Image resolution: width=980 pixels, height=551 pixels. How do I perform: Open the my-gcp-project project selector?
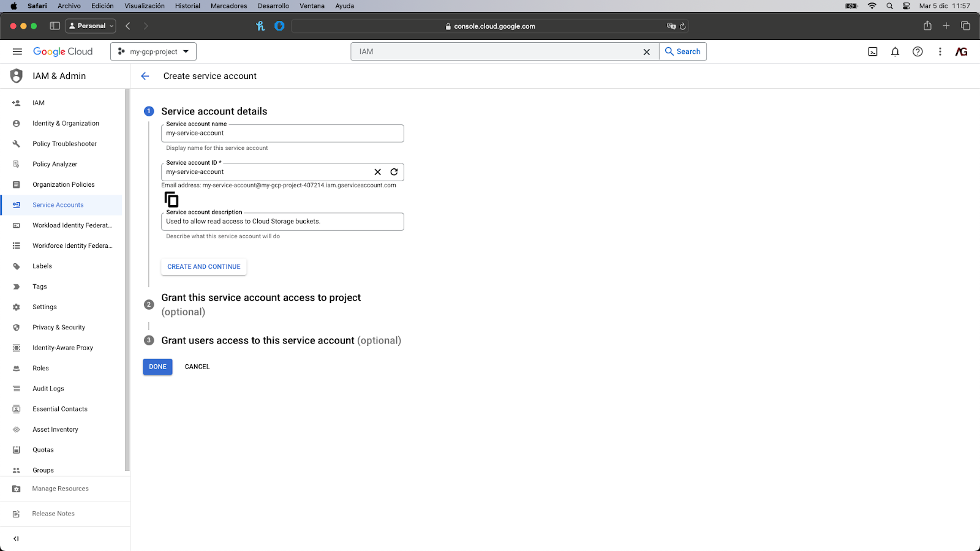pyautogui.click(x=153, y=51)
